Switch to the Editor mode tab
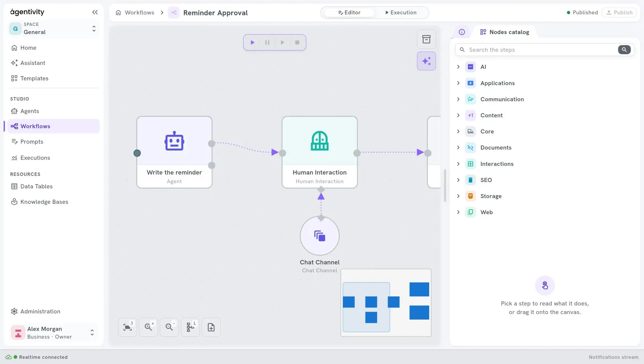Screen dimensions: 644x364 coord(349,12)
